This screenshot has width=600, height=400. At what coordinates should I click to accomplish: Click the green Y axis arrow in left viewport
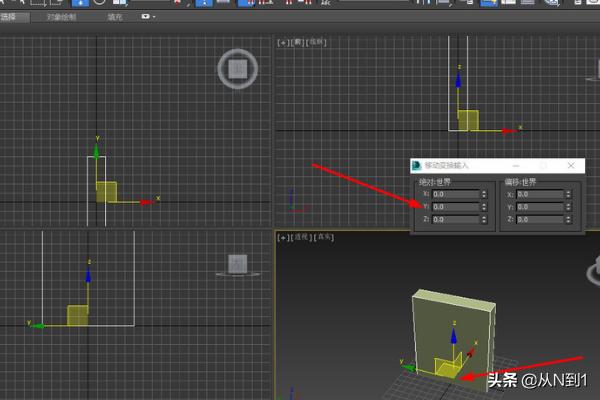point(38,326)
